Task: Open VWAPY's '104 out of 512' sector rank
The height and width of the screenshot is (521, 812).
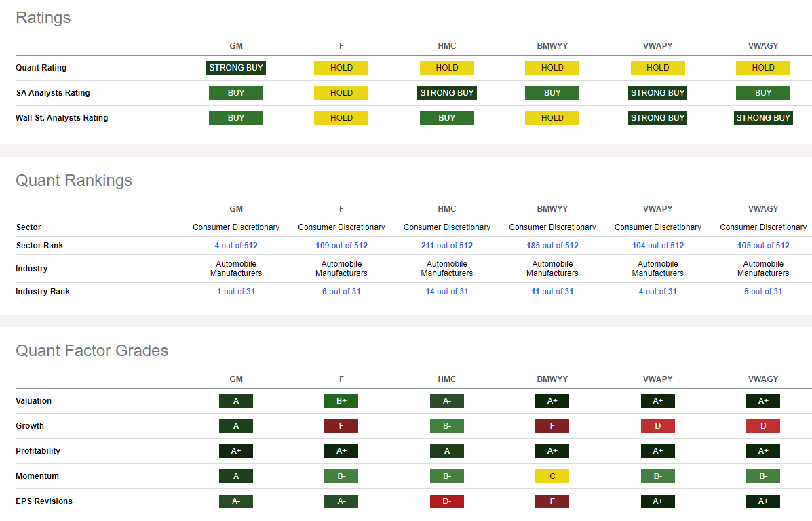Action: click(x=657, y=246)
